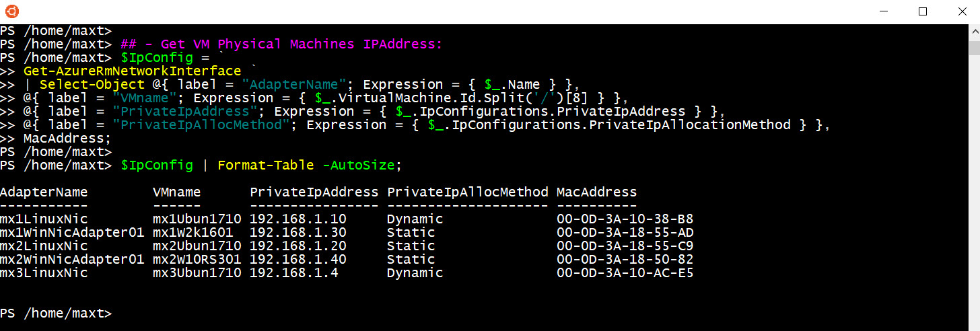Click the Ubuntu logo in the title bar
The height and width of the screenshot is (331, 980).
pyautogui.click(x=12, y=11)
